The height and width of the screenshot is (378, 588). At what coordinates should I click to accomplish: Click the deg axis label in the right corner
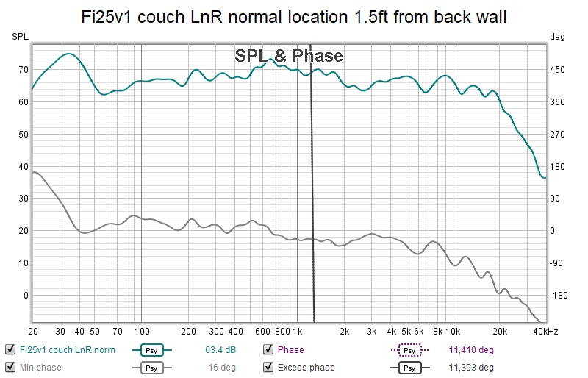(x=557, y=37)
